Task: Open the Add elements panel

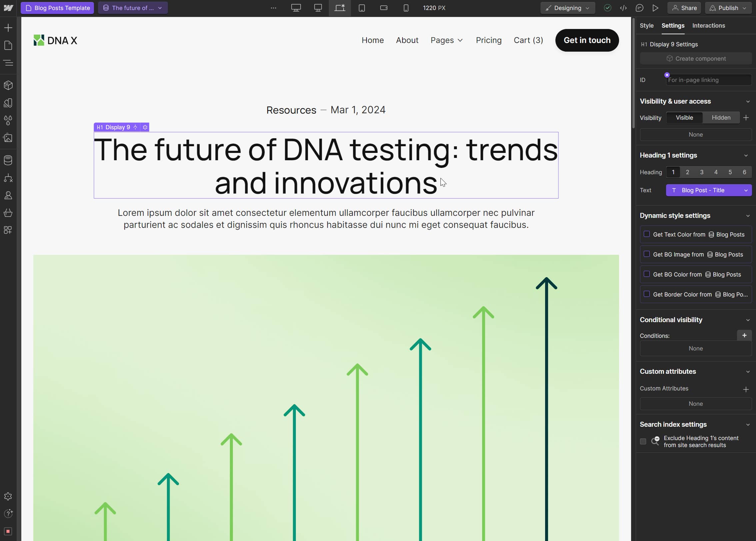Action: pyautogui.click(x=8, y=28)
